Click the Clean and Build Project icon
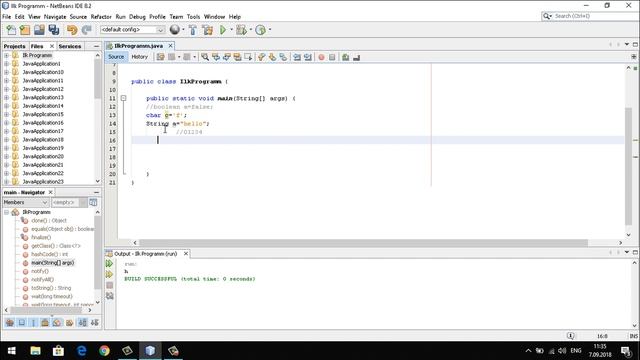640x360 pixels. [207, 30]
